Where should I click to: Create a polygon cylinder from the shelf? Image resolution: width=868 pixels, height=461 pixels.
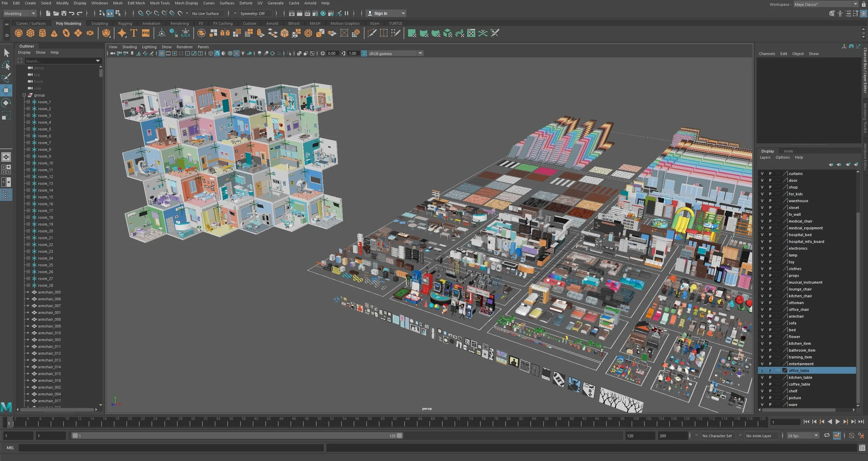click(42, 33)
